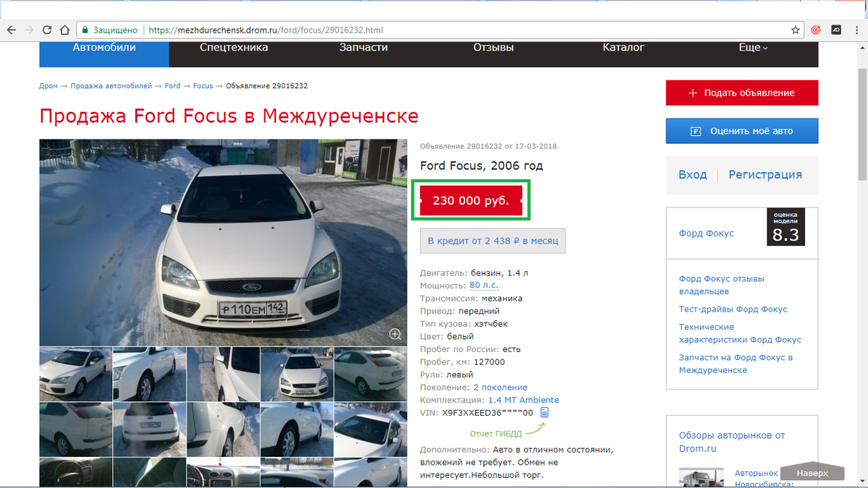The image size is (868, 488).
Task: Open the Запчасти tab
Action: pos(364,48)
